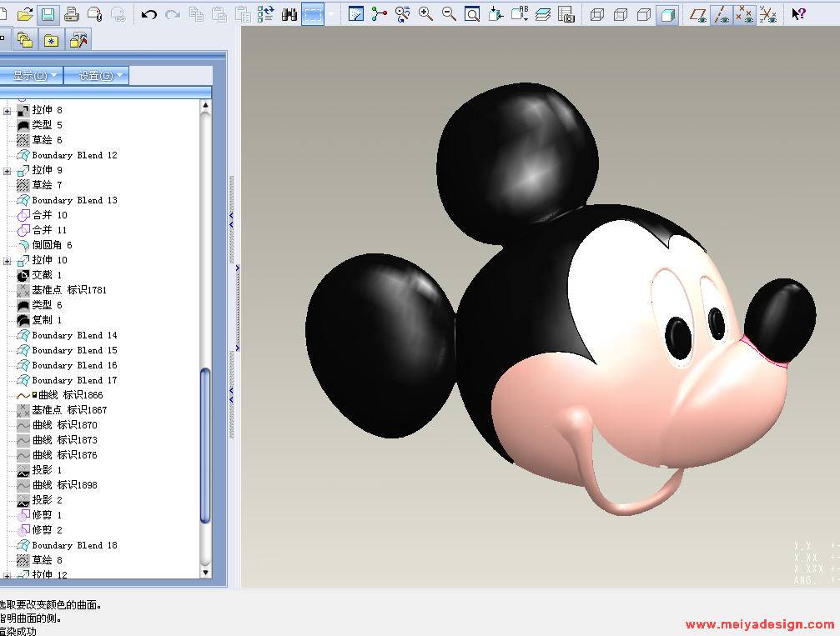This screenshot has width=840, height=636.
Task: Toggle datum axes visibility
Action: coord(722,14)
